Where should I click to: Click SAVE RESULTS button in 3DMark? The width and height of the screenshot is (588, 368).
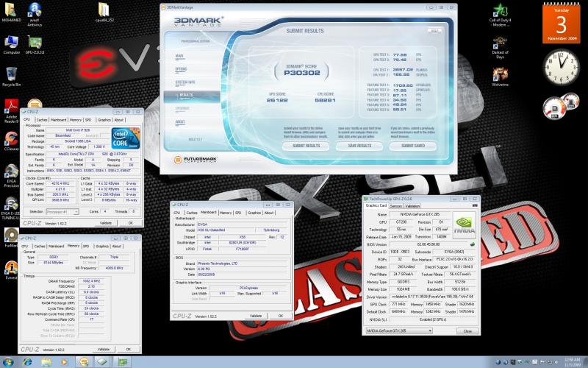pos(359,146)
